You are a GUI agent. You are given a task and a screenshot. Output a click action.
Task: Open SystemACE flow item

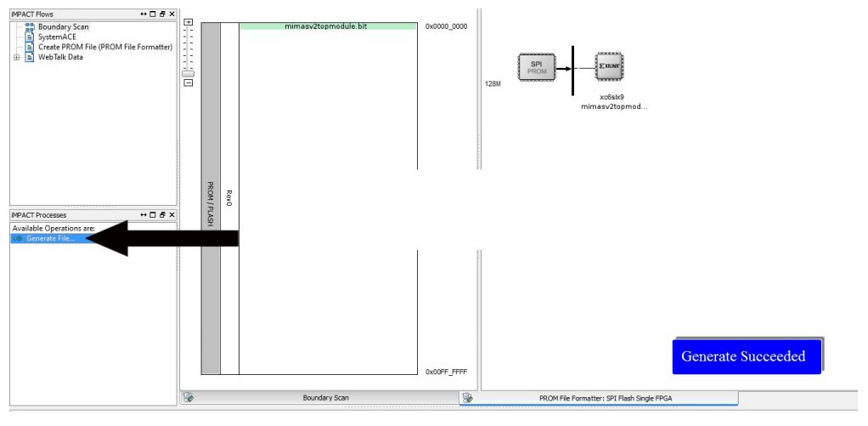pyautogui.click(x=56, y=37)
